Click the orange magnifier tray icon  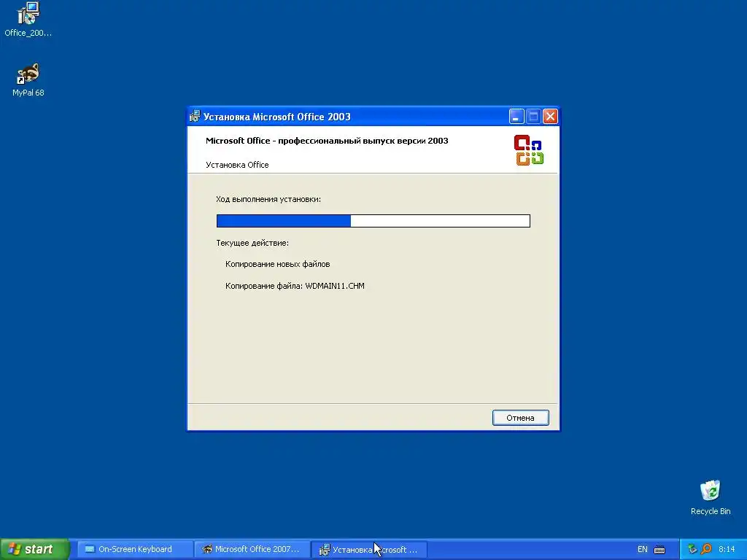click(x=706, y=549)
